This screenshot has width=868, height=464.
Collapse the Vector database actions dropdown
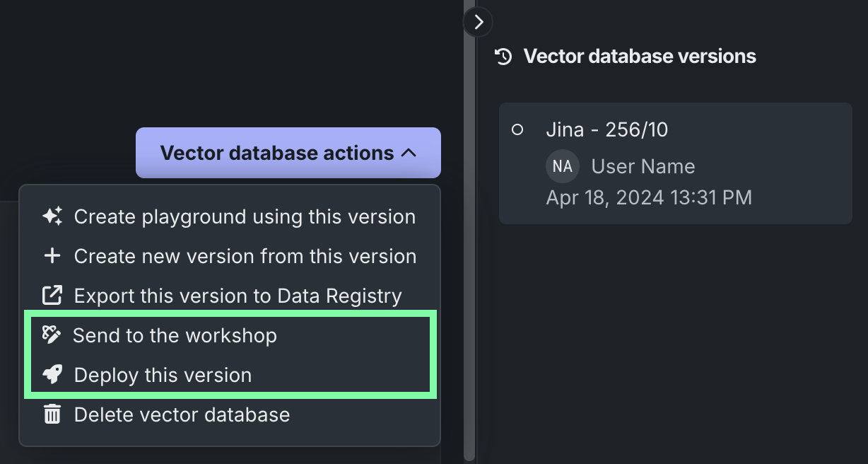coord(288,153)
